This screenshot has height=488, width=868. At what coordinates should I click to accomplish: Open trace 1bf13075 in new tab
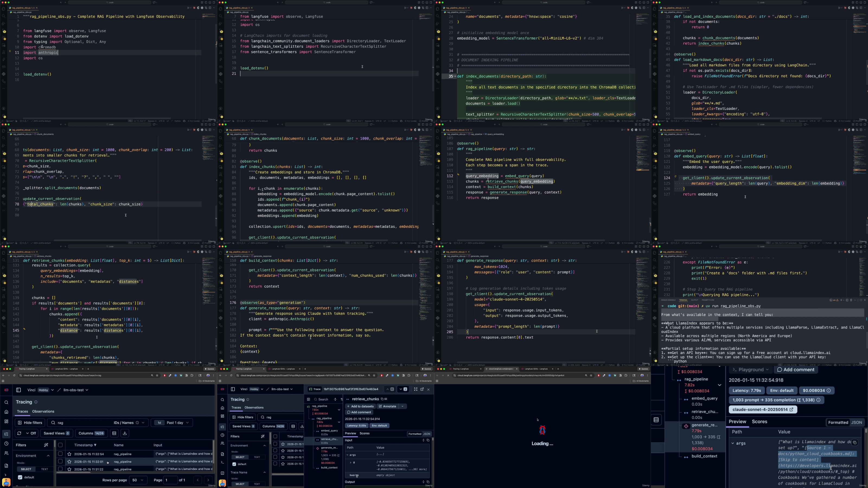422,389
